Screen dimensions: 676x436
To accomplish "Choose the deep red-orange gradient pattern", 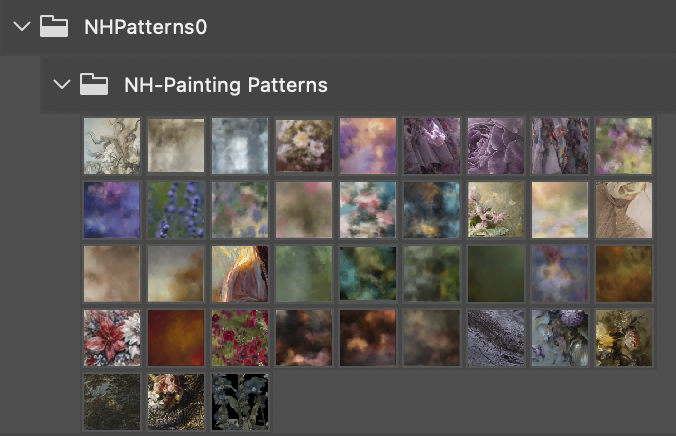I will (176, 338).
